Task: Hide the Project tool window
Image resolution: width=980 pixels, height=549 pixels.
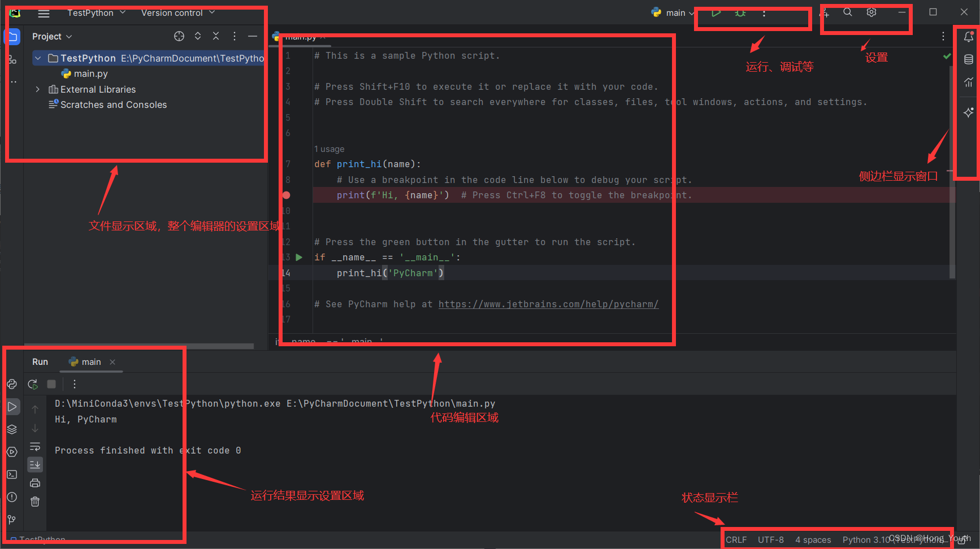Action: point(253,36)
